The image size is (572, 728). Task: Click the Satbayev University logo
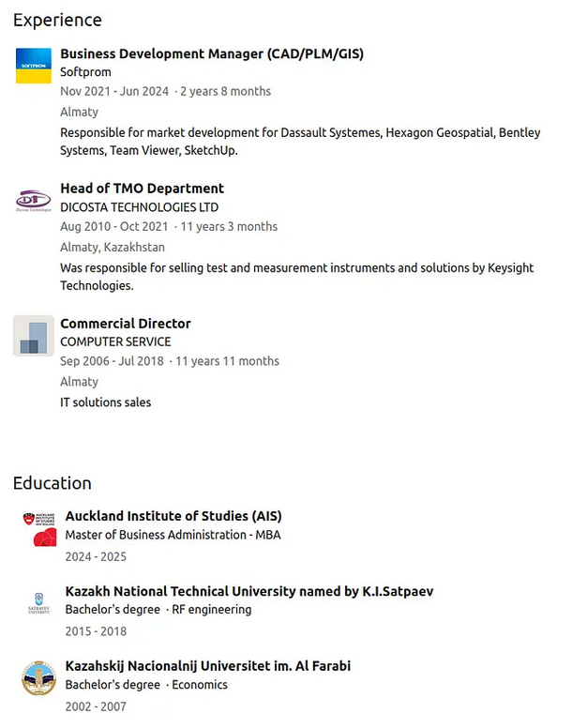click(x=38, y=603)
